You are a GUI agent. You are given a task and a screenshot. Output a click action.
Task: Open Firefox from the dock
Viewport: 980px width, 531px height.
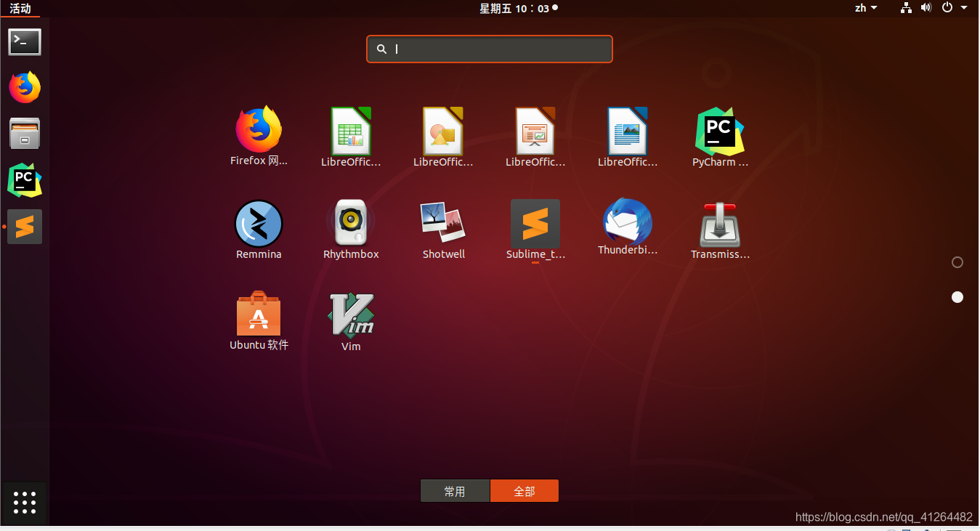point(25,87)
